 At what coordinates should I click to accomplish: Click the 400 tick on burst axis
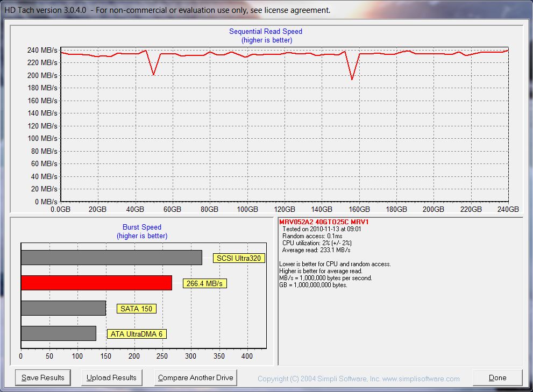point(247,357)
